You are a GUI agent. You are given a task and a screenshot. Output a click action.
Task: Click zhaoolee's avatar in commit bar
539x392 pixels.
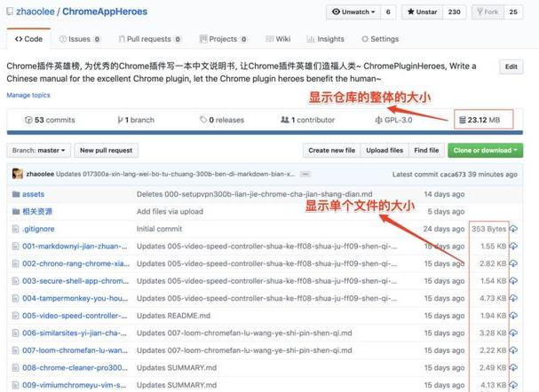pos(18,174)
